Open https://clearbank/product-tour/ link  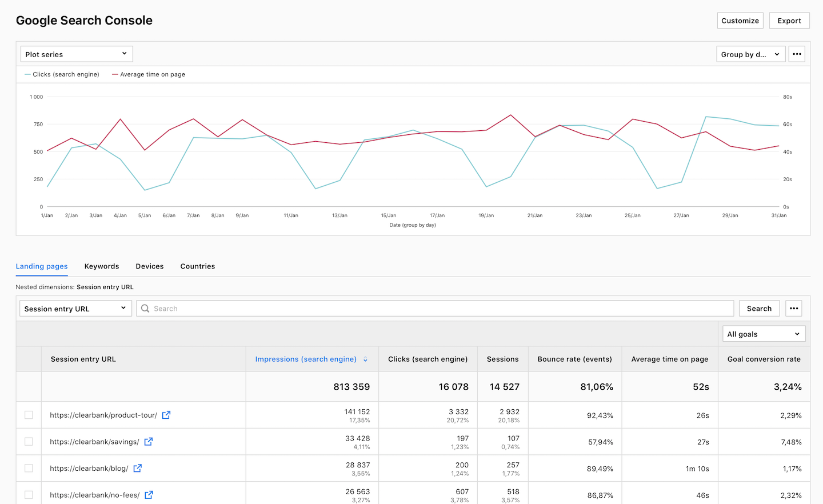103,415
